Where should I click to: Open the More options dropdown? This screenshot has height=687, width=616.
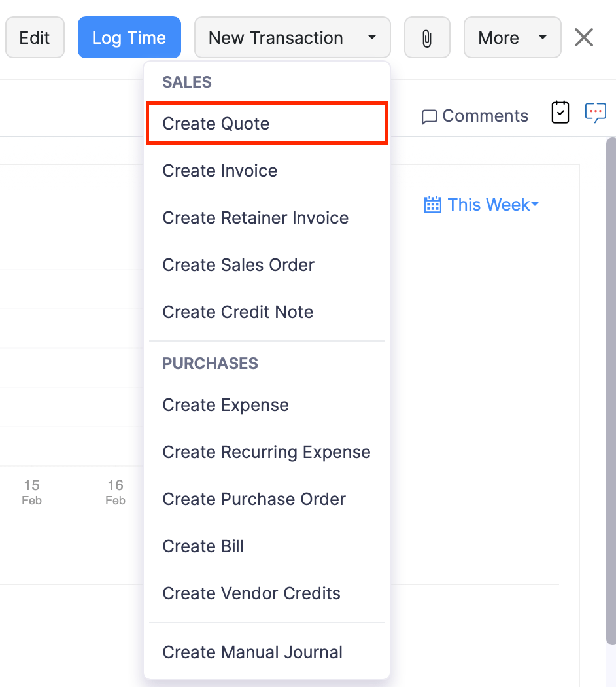click(512, 38)
